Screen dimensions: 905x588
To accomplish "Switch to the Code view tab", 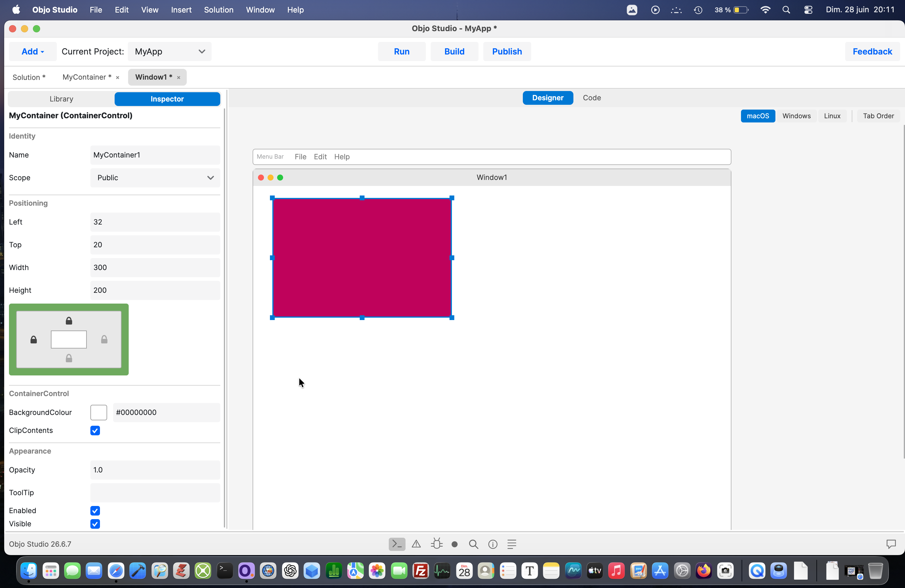I will tap(592, 98).
